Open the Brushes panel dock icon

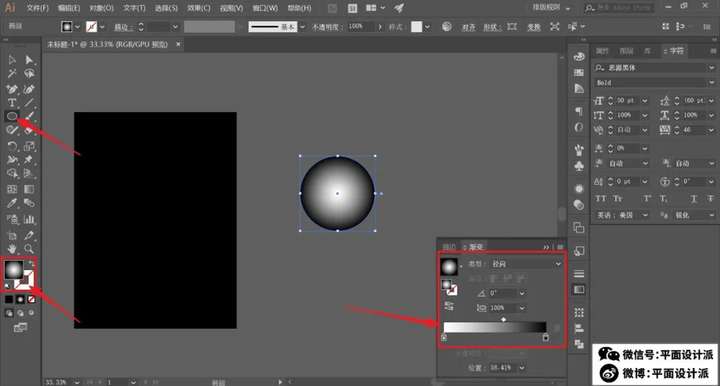coord(579,149)
